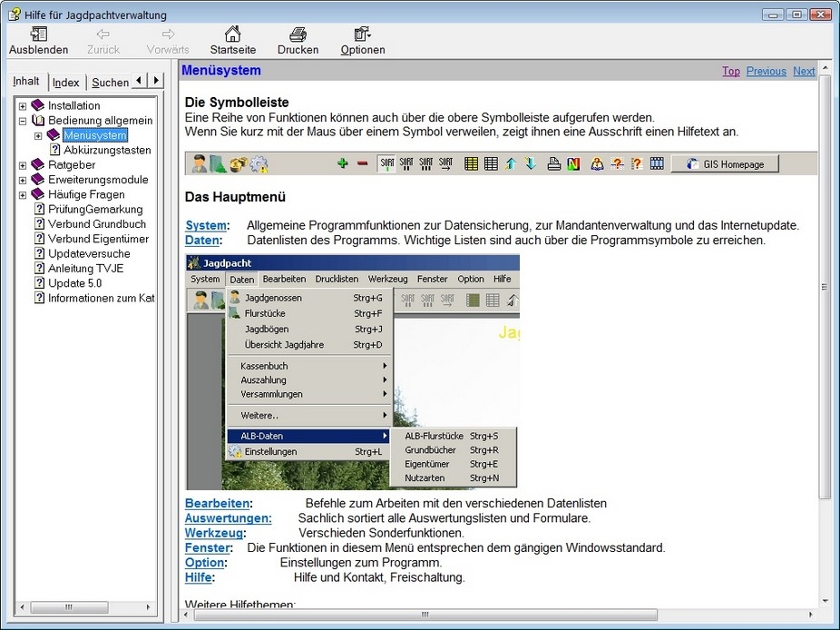Click the content pane horizontal scrollbar thumb
This screenshot has height=630, width=840.
click(425, 615)
